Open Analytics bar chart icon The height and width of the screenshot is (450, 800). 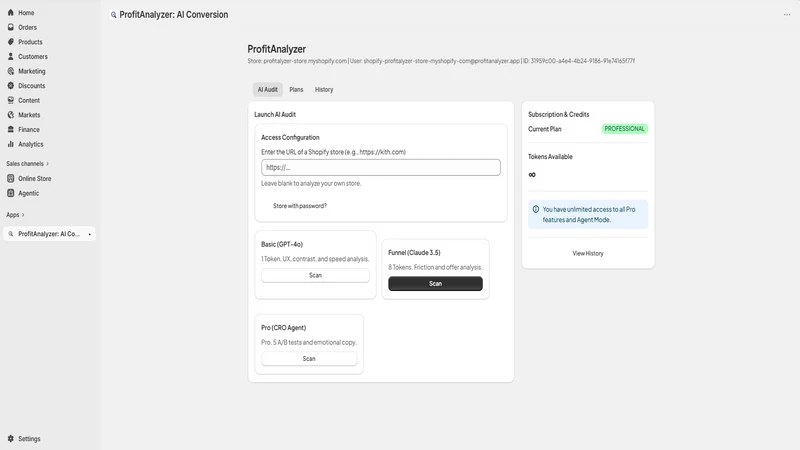(x=11, y=144)
